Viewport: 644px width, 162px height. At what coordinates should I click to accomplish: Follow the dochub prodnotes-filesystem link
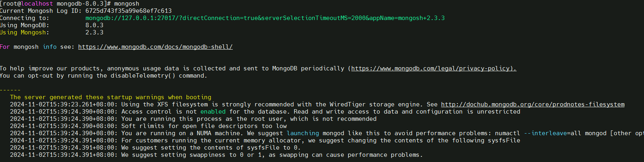533,104
